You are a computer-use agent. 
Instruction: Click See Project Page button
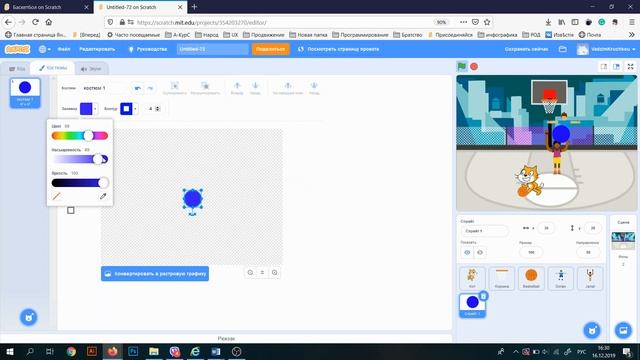[338, 49]
